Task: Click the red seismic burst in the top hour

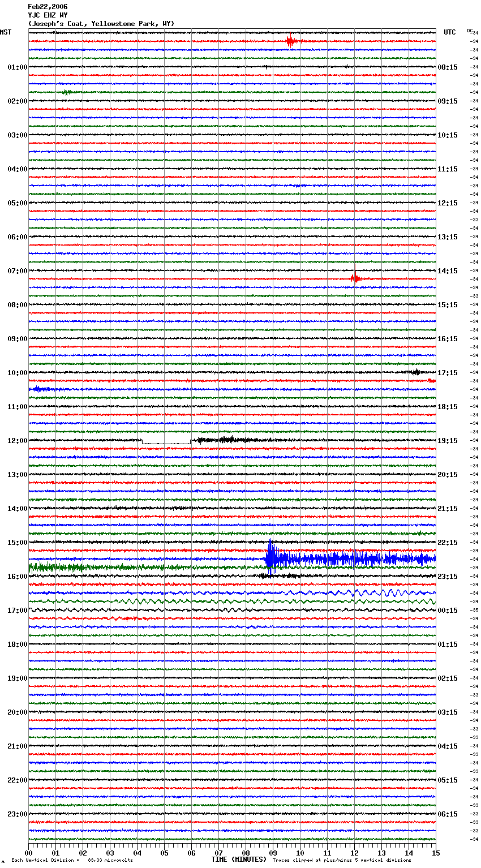Action: click(291, 41)
